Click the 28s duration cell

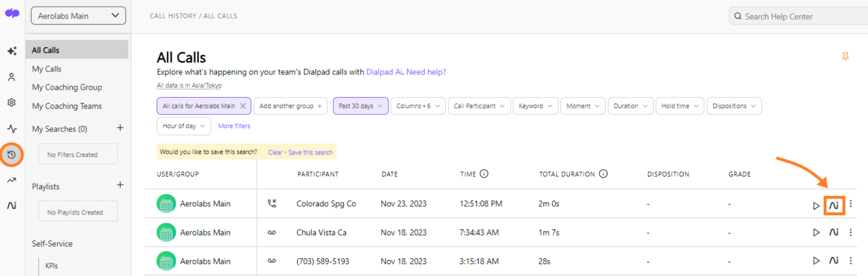(544, 261)
